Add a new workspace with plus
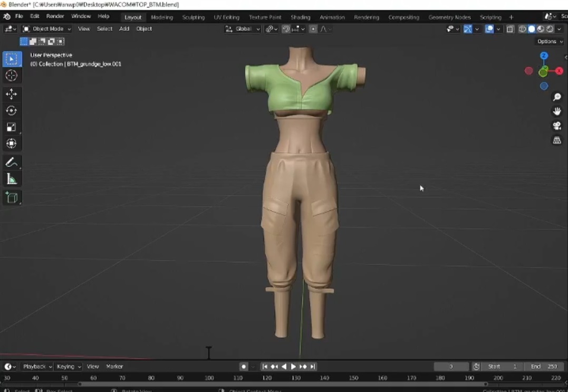The width and height of the screenshot is (568, 392). click(511, 17)
